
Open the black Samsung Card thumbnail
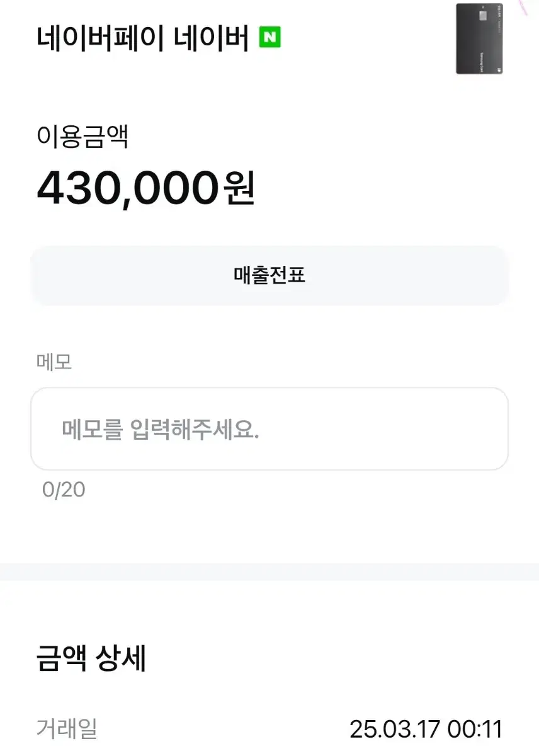click(479, 39)
